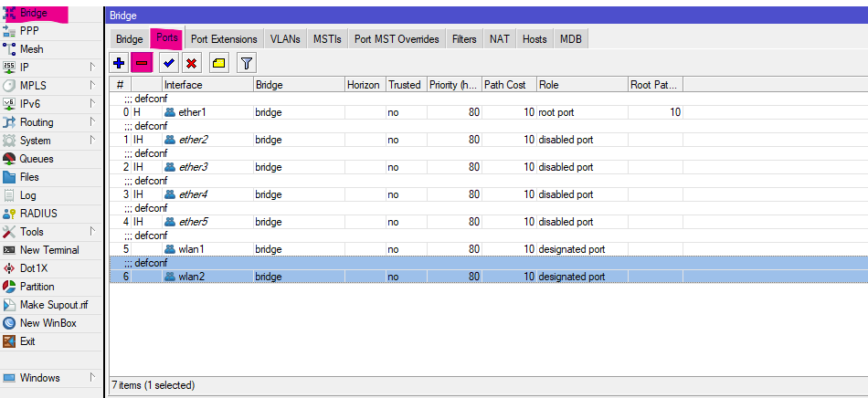The width and height of the screenshot is (868, 398).
Task: Sort by the Horizon column header
Action: [x=365, y=85]
